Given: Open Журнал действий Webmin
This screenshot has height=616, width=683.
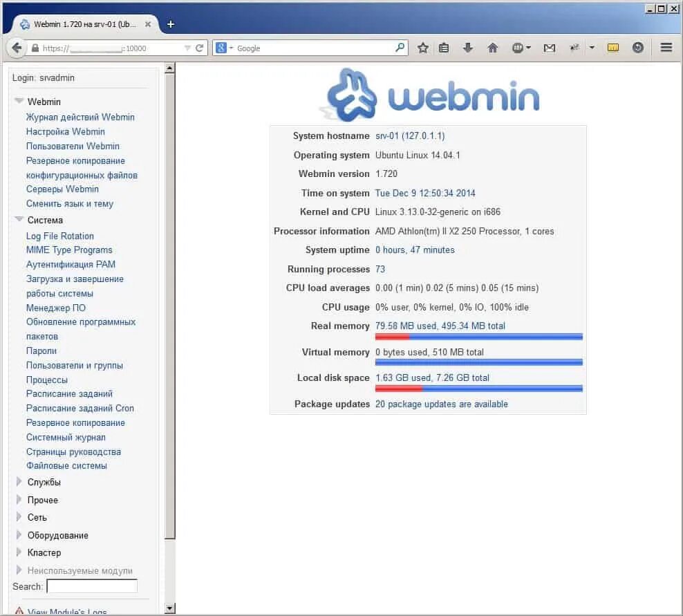Looking at the screenshot, I should coord(80,118).
